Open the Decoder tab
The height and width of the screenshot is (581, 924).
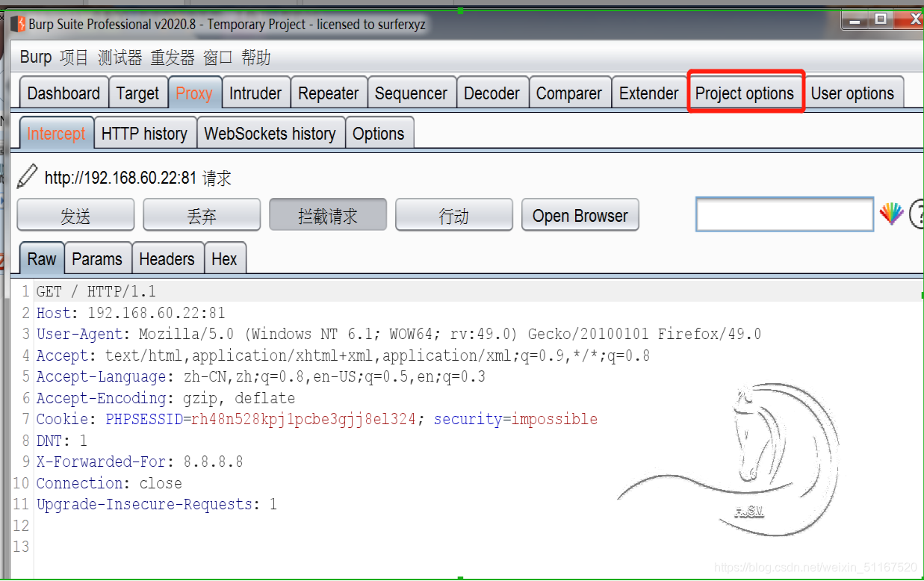point(492,93)
